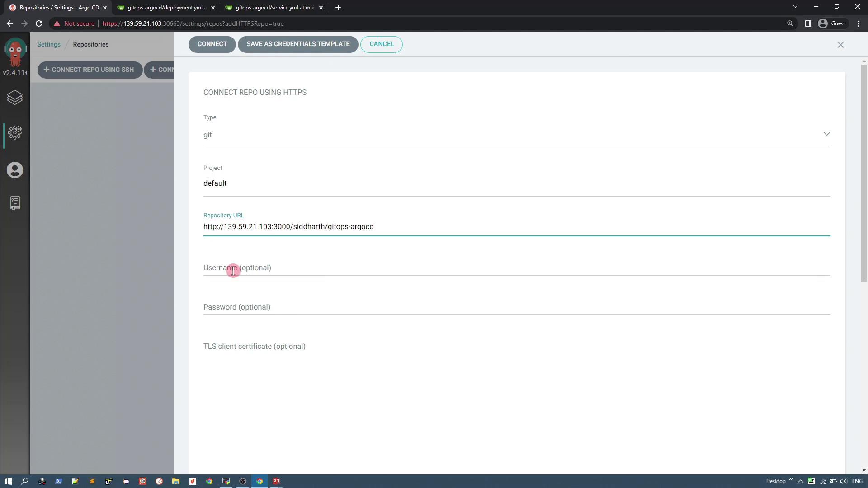Reload the page in browser
Viewport: 868px width, 488px height.
pyautogui.click(x=39, y=23)
